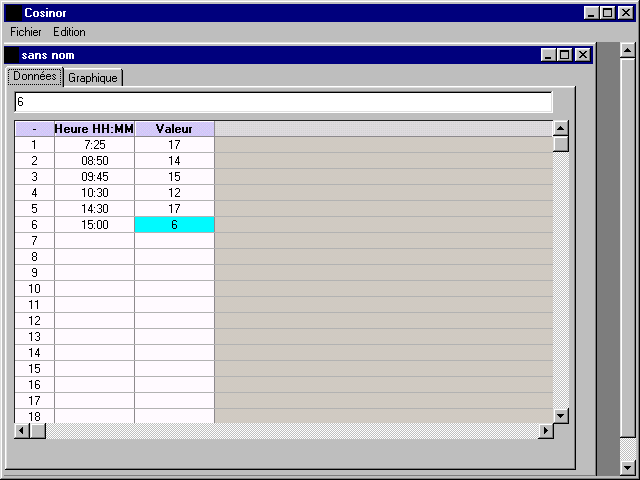Viewport: 640px width, 480px height.
Task: Click the Cosinor title bar system icon
Action: pyautogui.click(x=13, y=13)
